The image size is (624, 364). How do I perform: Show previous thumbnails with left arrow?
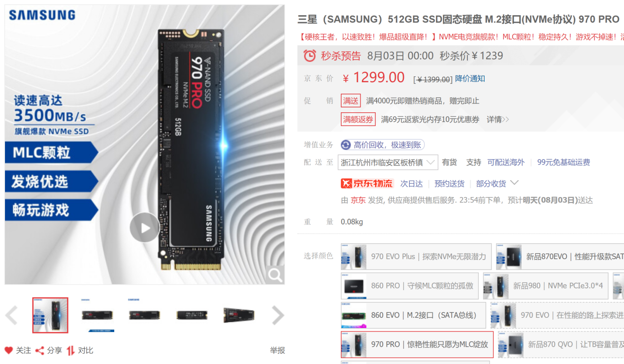tap(11, 316)
